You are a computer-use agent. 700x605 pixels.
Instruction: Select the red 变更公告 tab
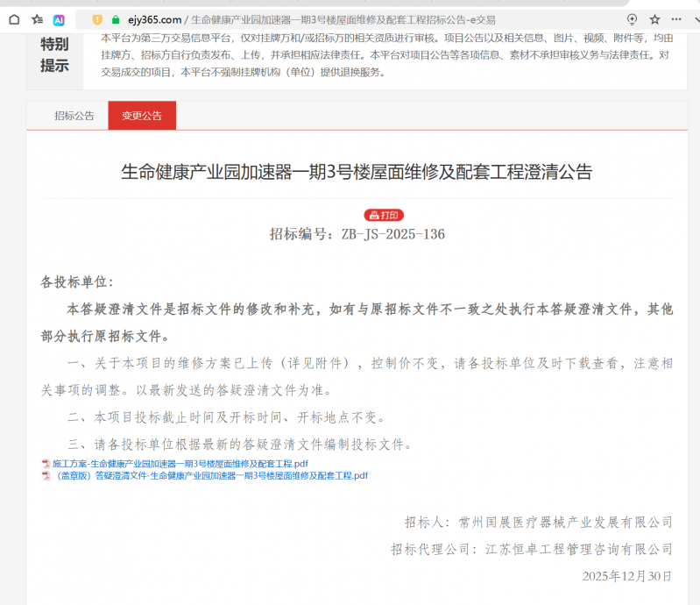click(x=142, y=116)
